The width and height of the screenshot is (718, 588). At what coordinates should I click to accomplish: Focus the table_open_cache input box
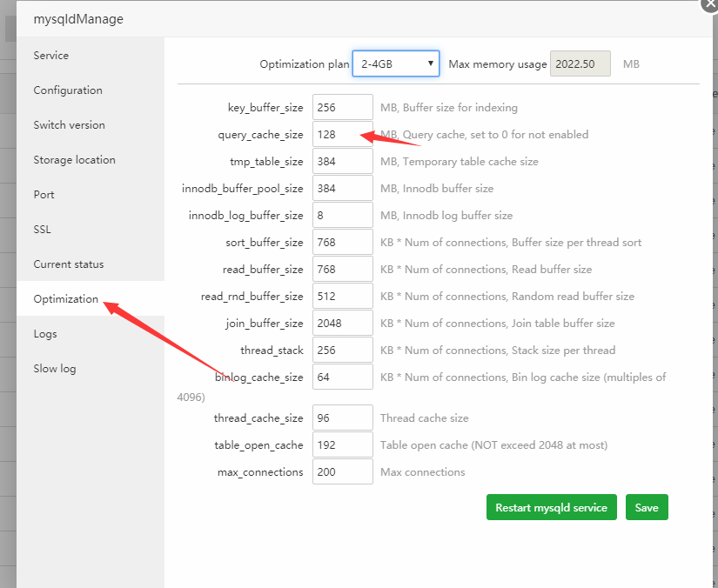(x=342, y=445)
